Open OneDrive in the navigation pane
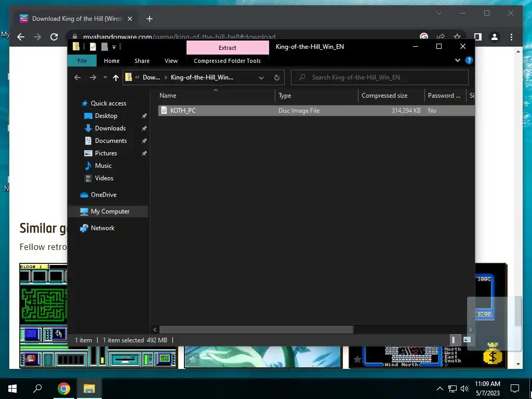This screenshot has width=532, height=399. pos(103,195)
